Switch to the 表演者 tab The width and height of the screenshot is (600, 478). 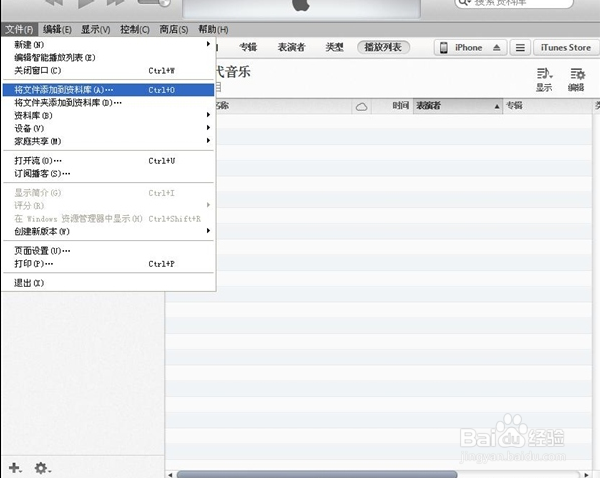pos(291,47)
